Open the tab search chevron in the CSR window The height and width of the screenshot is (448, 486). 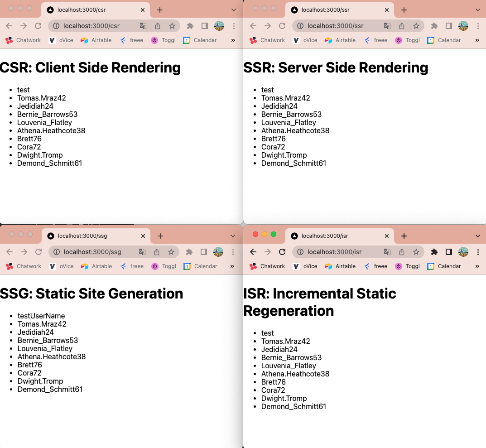233,9
